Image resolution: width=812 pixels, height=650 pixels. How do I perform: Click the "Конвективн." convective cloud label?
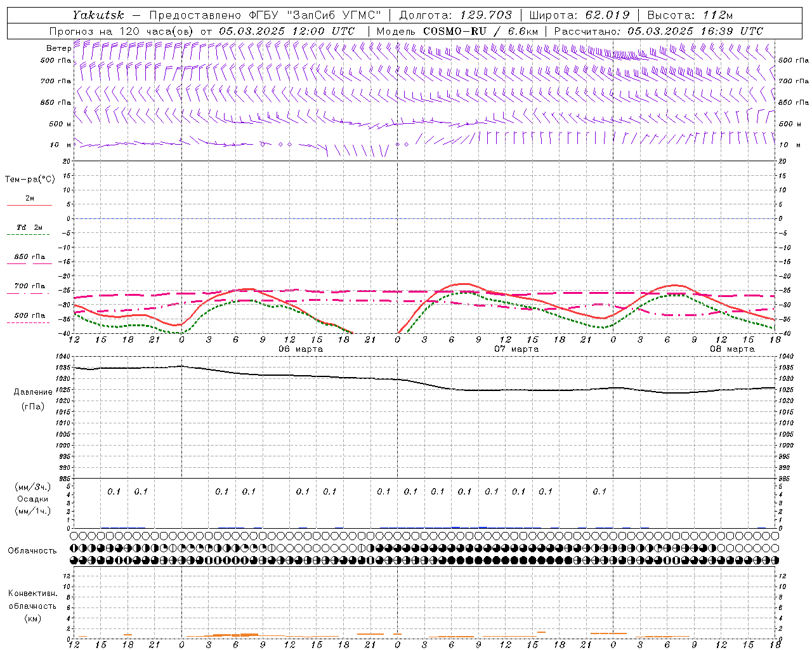coord(33,594)
